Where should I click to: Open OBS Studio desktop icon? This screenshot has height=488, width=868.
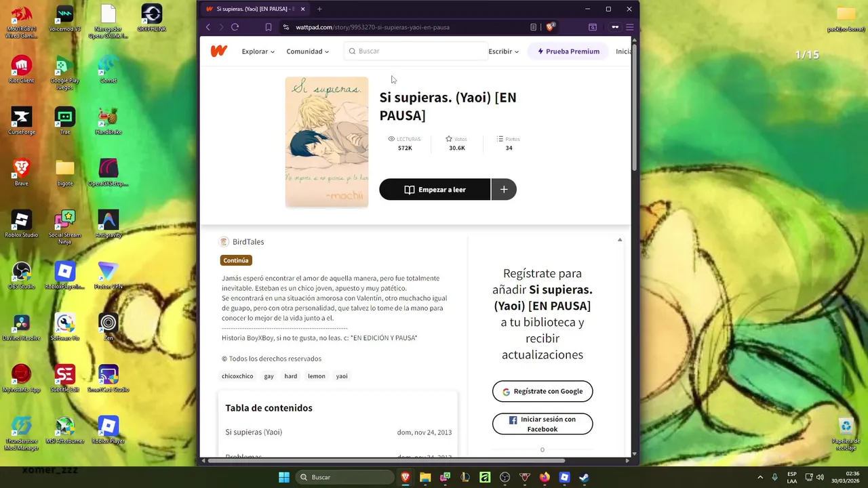pyautogui.click(x=21, y=275)
